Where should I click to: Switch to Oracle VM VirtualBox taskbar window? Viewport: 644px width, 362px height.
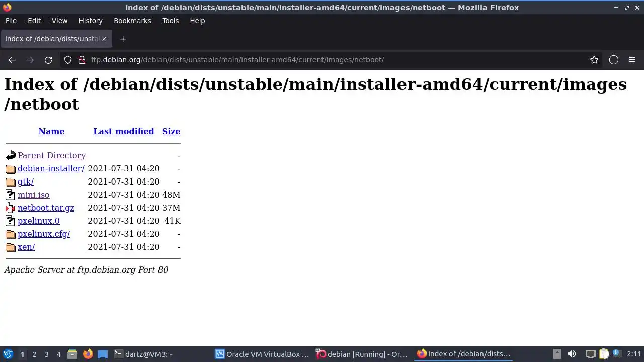click(x=263, y=354)
